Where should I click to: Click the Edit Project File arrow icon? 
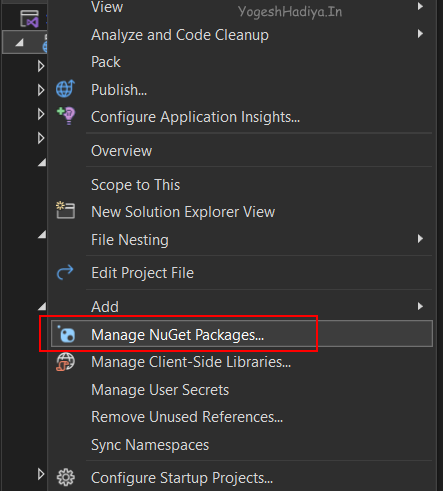(x=65, y=272)
